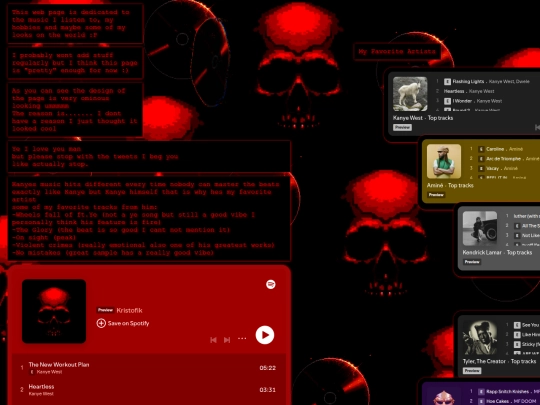The image size is (540, 405).
Task: Click explicit icon beside Vacay
Action: tap(481, 168)
